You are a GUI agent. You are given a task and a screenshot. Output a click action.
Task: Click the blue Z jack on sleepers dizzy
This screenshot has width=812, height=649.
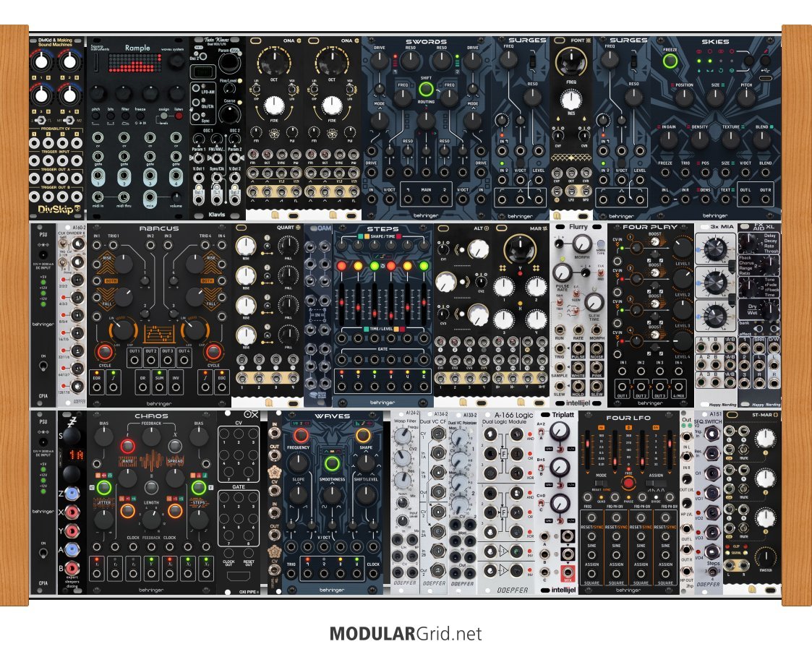[x=72, y=494]
